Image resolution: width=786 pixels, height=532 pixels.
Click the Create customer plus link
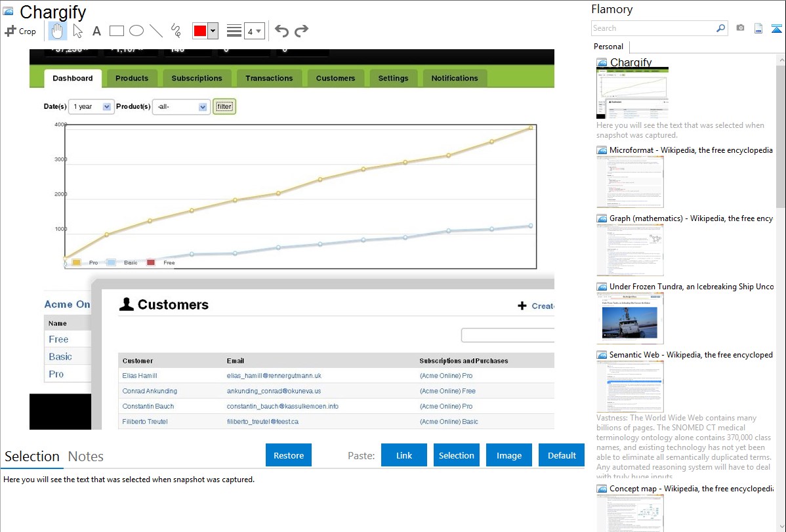[x=536, y=306]
